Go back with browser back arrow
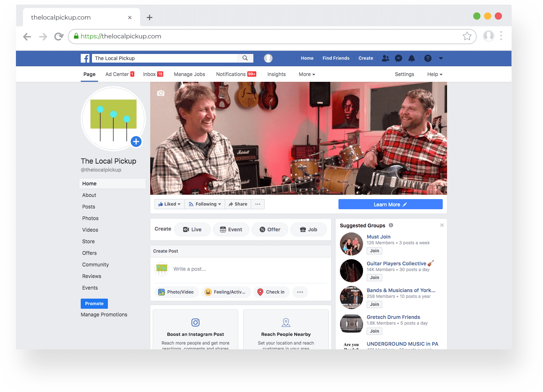The width and height of the screenshot is (543, 392). [x=27, y=36]
